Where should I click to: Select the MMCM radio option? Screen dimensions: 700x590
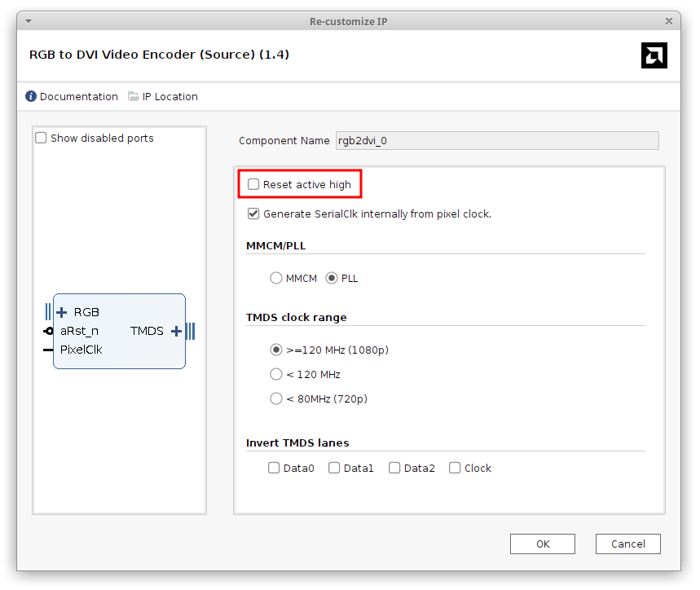tap(276, 278)
